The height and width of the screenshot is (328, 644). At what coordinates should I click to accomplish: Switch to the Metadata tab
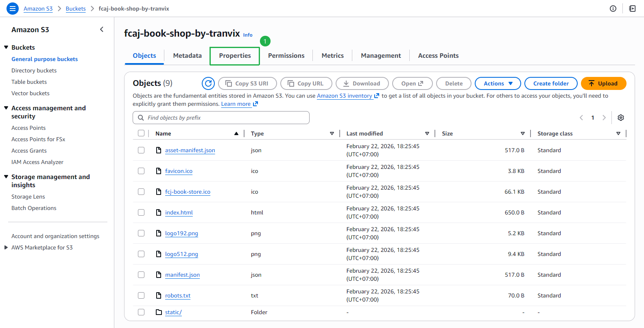point(187,56)
